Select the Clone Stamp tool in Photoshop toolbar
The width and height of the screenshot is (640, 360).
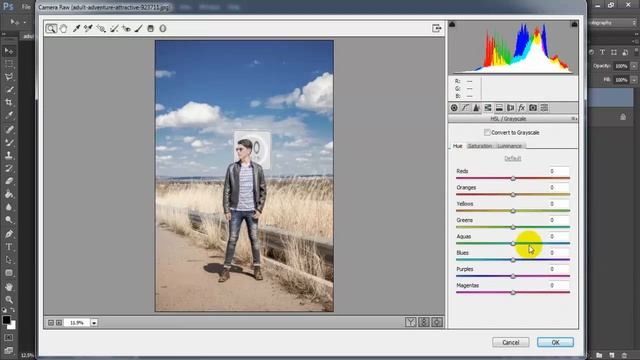[x=9, y=156]
